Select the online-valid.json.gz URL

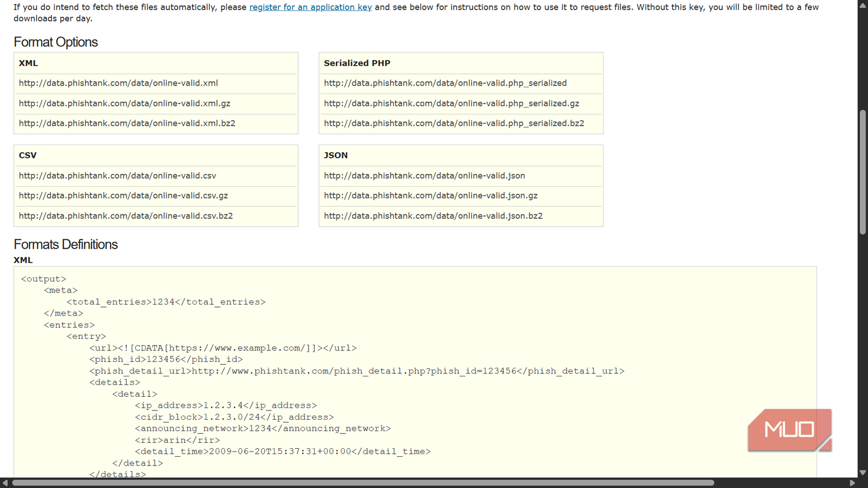[x=431, y=195]
